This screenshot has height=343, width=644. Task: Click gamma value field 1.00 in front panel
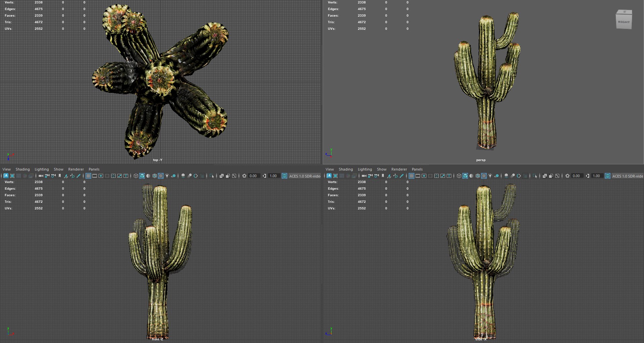coord(273,176)
